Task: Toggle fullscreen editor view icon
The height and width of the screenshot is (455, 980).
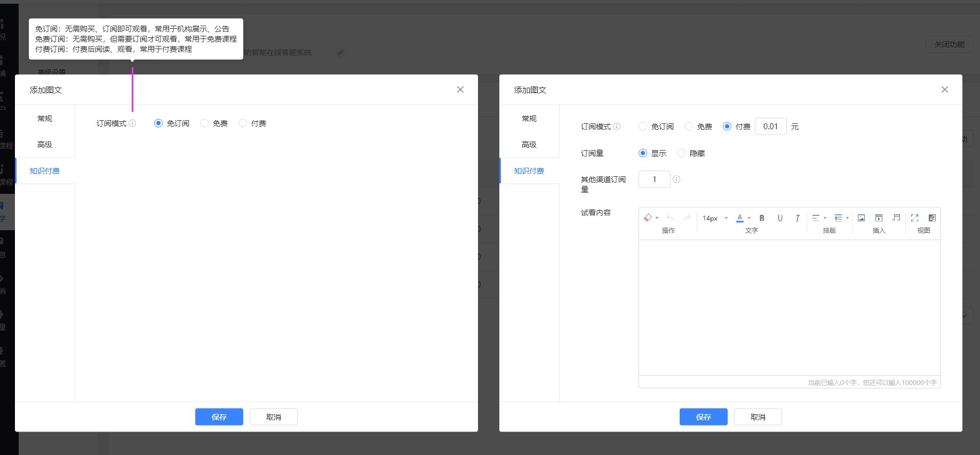Action: click(914, 218)
